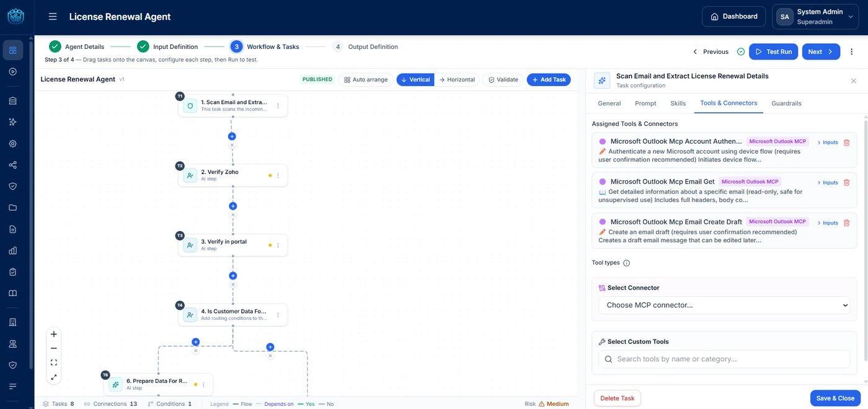Delete the Email Create Draft tool
868x409 pixels.
[x=846, y=223]
